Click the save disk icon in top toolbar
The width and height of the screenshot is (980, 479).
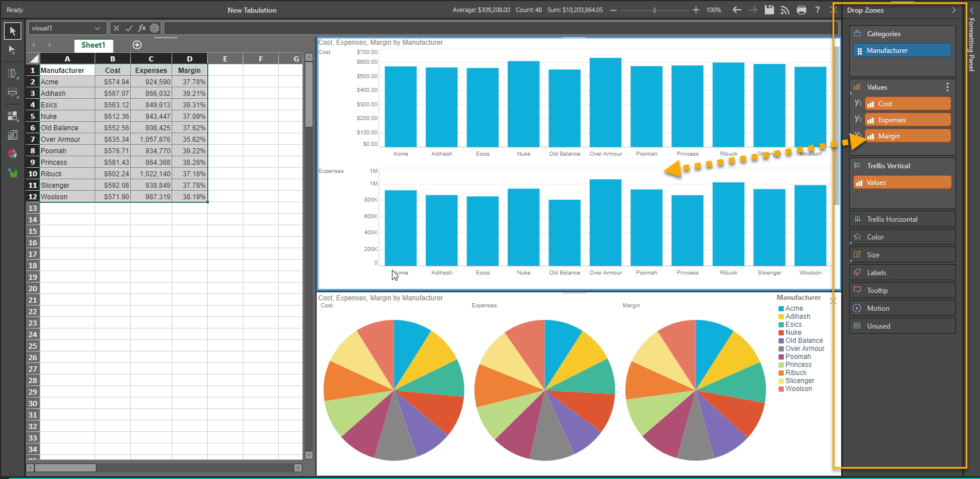pyautogui.click(x=769, y=10)
